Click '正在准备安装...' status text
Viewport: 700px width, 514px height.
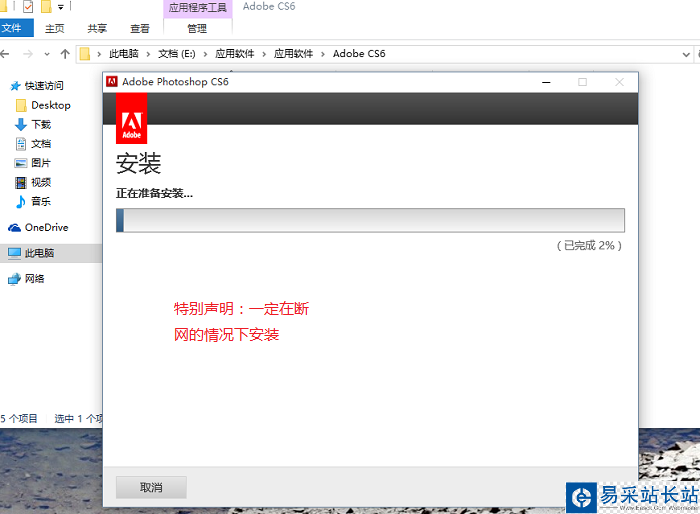pyautogui.click(x=154, y=193)
